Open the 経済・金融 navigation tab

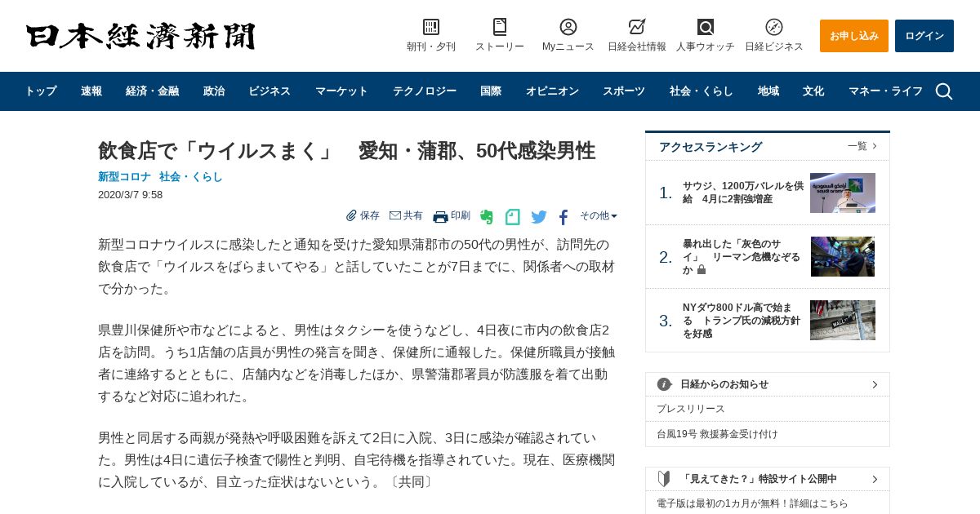tap(153, 91)
